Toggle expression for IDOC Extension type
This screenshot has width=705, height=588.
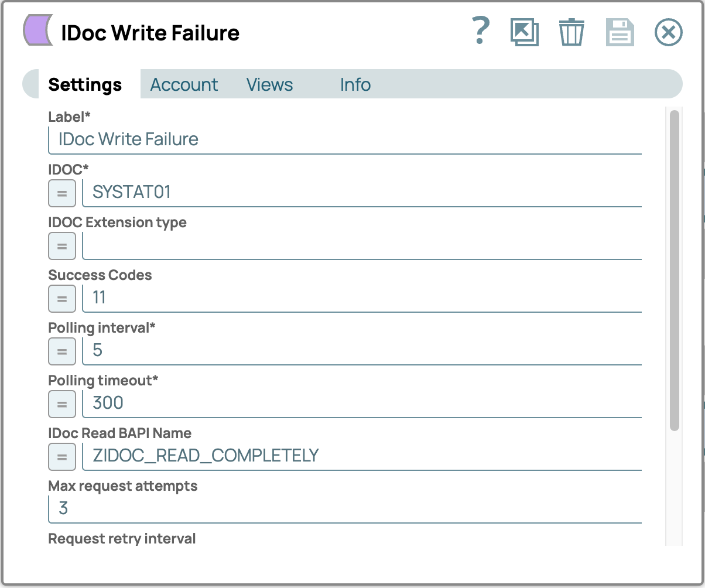[62, 246]
